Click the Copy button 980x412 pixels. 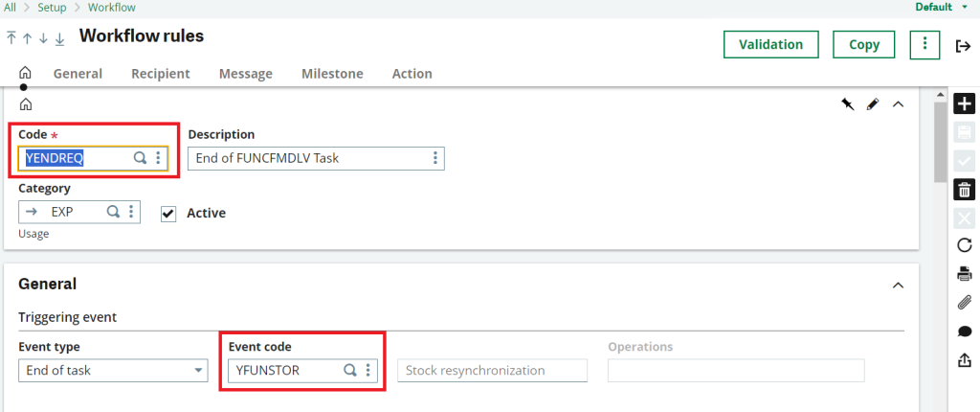click(x=864, y=44)
